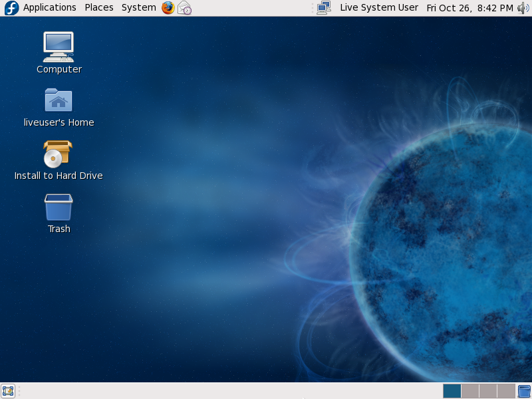
Task: Expand the calendar from the clock display
Action: pos(469,8)
